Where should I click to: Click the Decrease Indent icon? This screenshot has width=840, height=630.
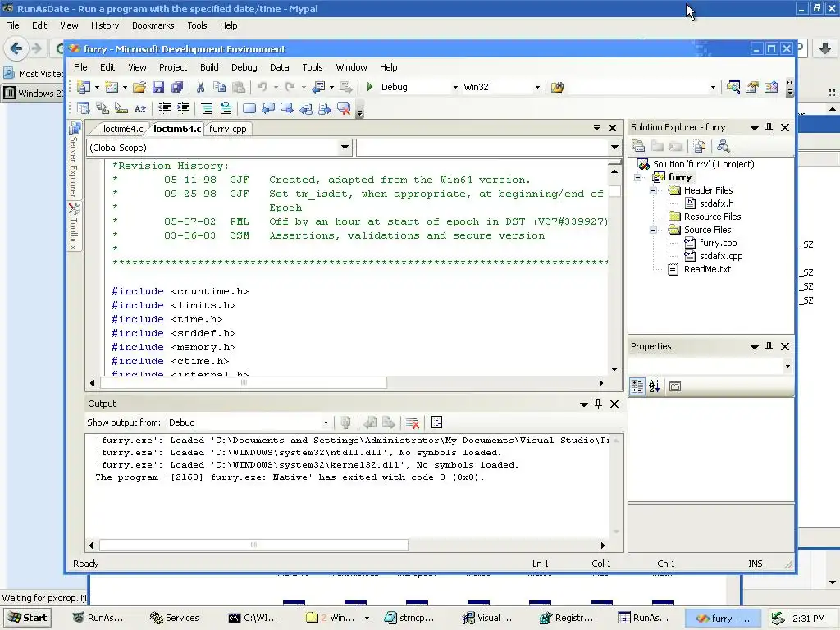pyautogui.click(x=164, y=109)
